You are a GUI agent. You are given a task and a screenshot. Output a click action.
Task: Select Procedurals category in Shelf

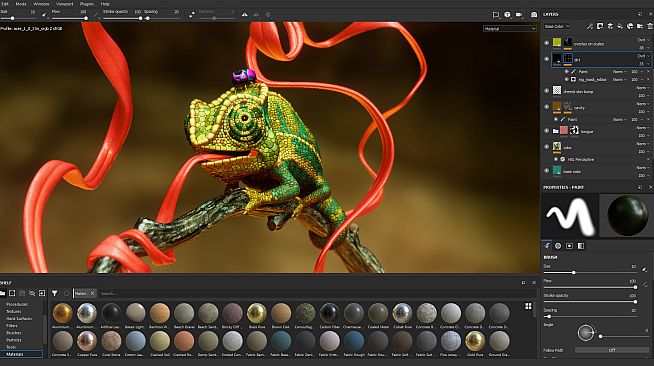(x=17, y=304)
